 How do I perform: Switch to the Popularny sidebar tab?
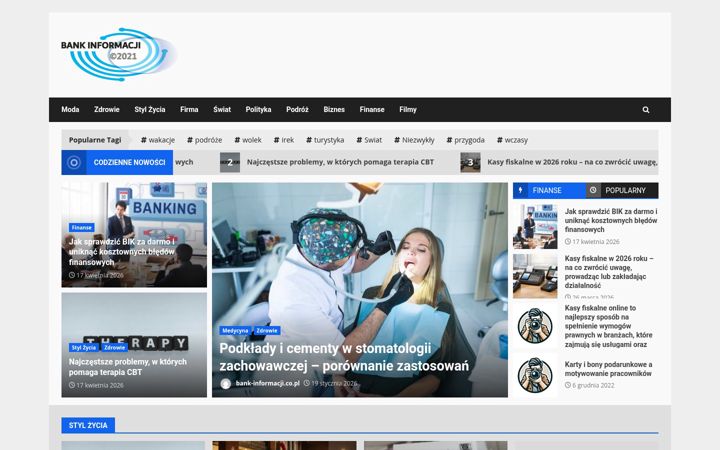tap(622, 190)
